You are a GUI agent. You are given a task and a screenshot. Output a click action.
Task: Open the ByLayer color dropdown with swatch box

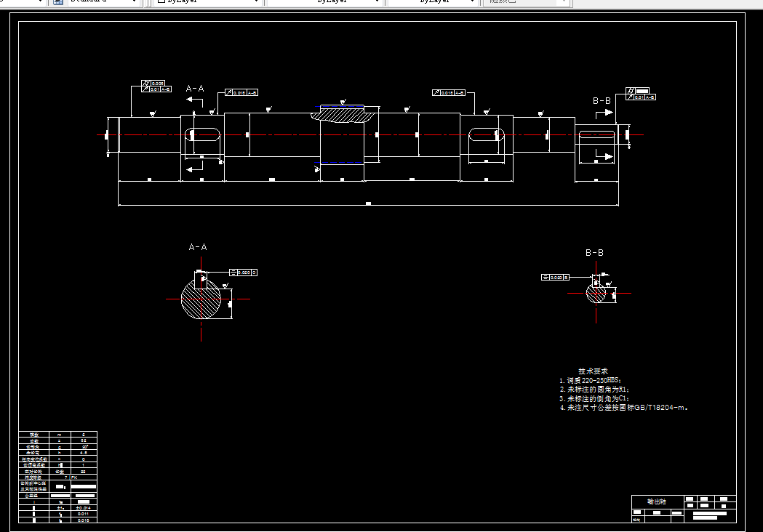pyautogui.click(x=208, y=1)
